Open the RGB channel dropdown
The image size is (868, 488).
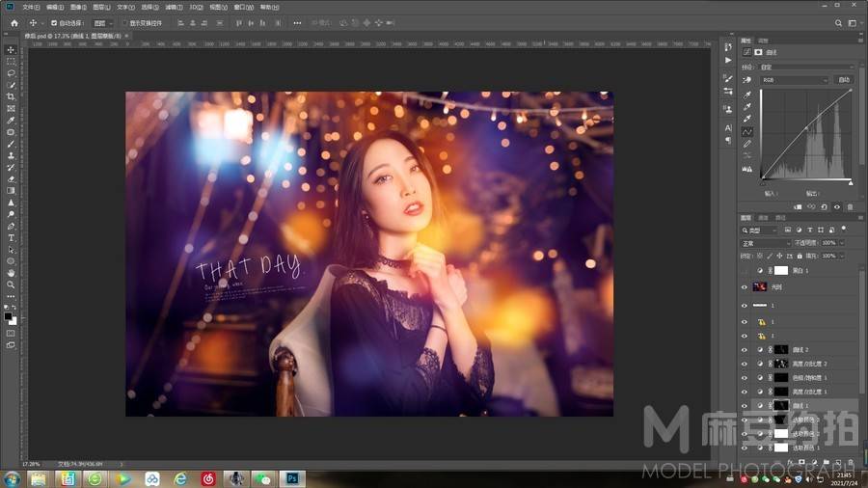[x=795, y=80]
